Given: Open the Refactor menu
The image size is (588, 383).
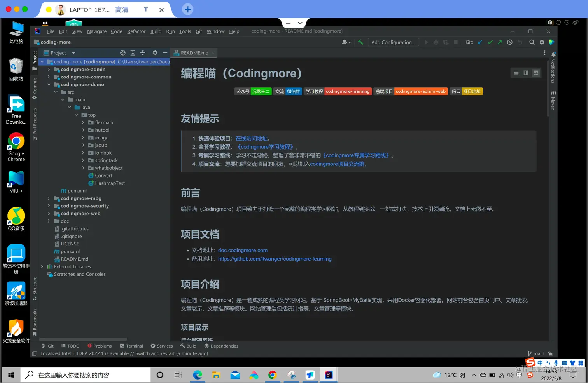Looking at the screenshot, I should pyautogui.click(x=136, y=31).
